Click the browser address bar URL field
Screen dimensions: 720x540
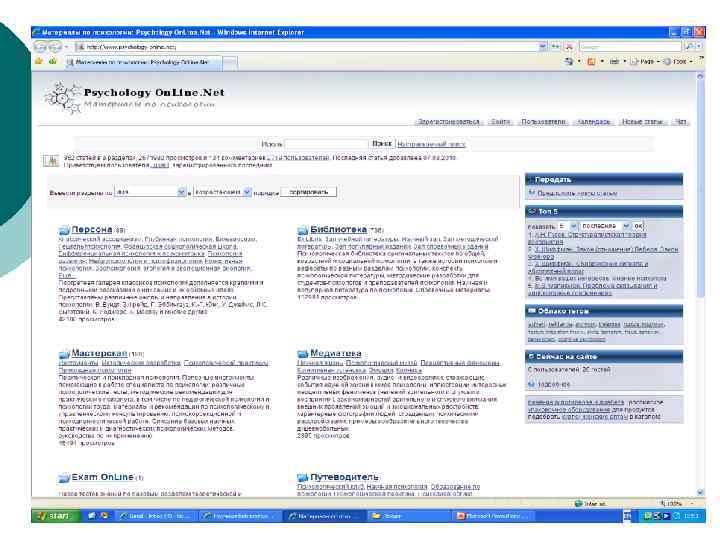pos(307,46)
